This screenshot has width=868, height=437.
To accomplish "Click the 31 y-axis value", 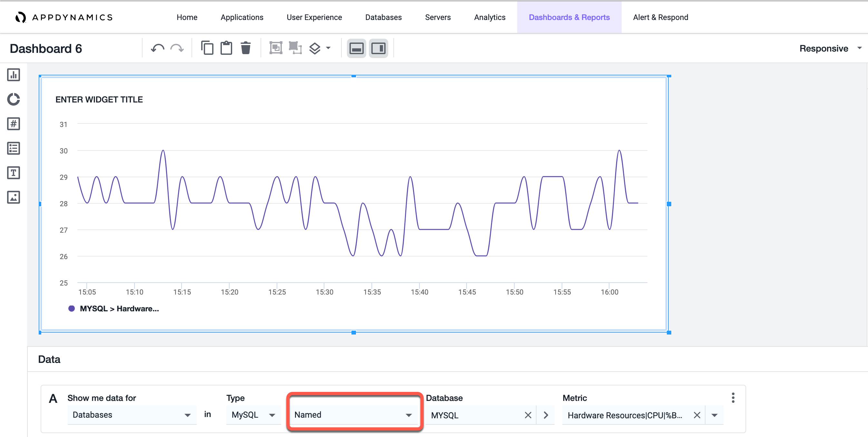I will click(x=63, y=125).
